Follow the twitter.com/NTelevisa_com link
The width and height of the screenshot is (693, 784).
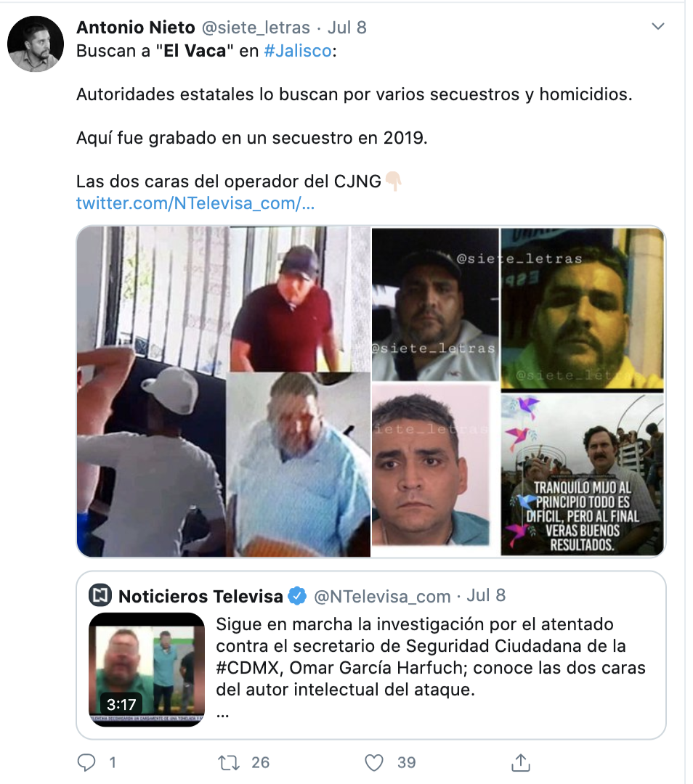[195, 203]
